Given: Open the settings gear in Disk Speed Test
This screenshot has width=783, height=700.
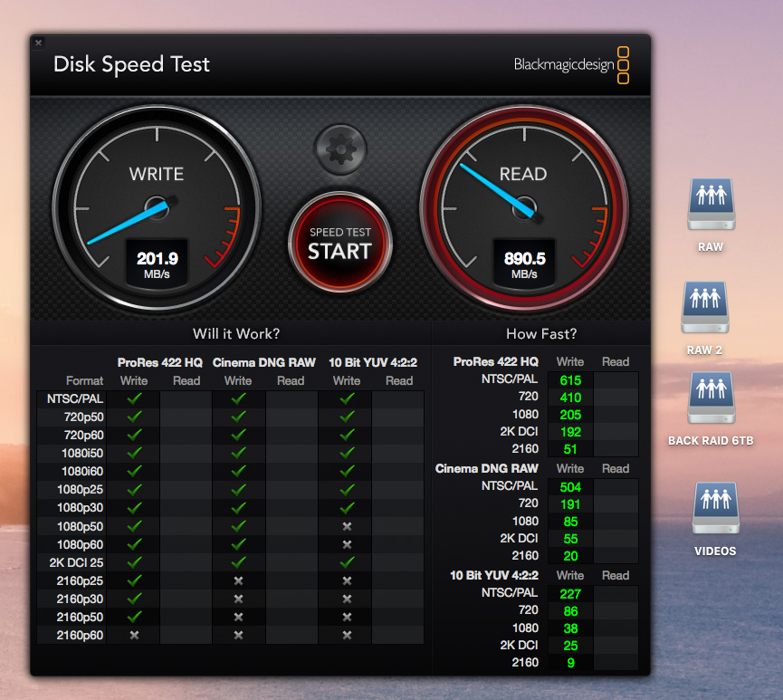Looking at the screenshot, I should [340, 149].
